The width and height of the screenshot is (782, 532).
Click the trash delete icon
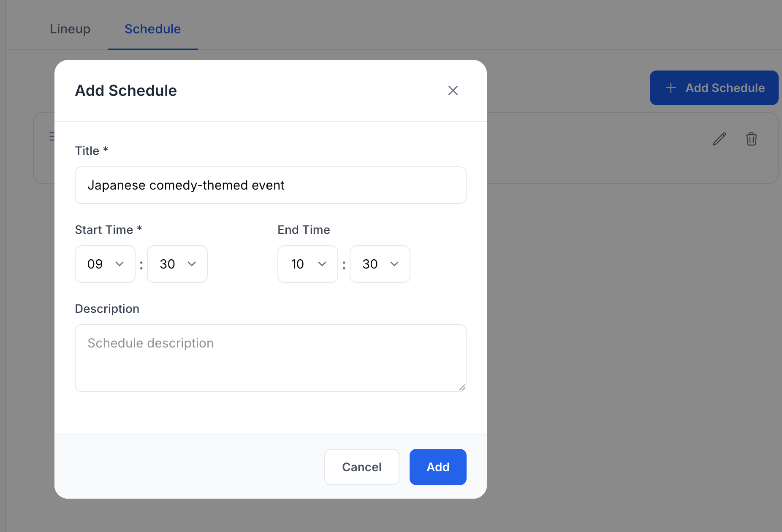[752, 139]
